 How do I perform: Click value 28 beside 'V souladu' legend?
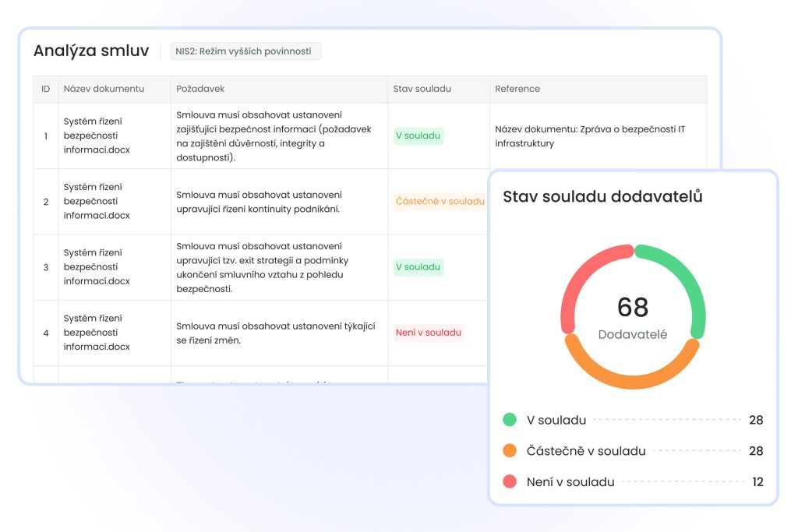click(756, 420)
